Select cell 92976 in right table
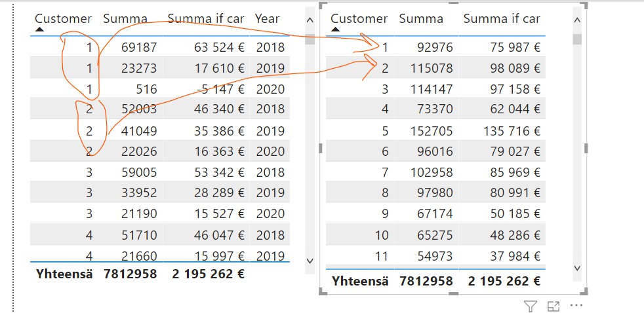Image resolution: width=644 pixels, height=313 pixels. coord(435,48)
